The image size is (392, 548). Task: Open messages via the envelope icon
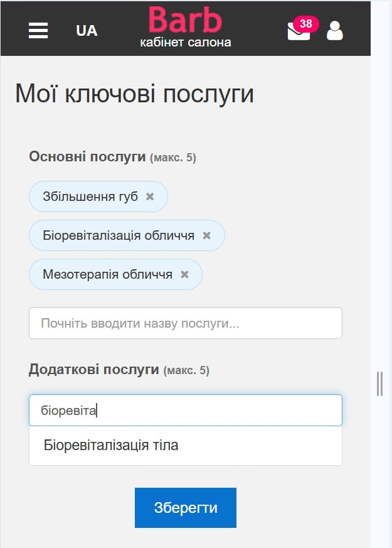click(x=297, y=32)
